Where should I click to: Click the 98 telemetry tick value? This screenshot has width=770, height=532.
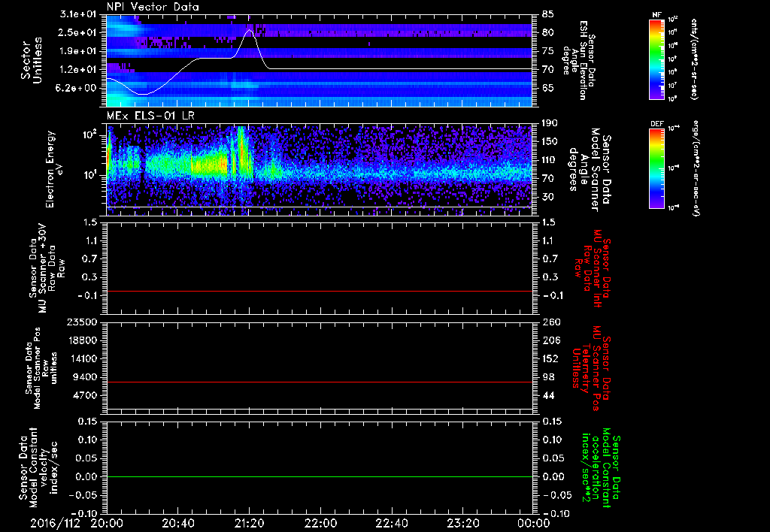548,377
